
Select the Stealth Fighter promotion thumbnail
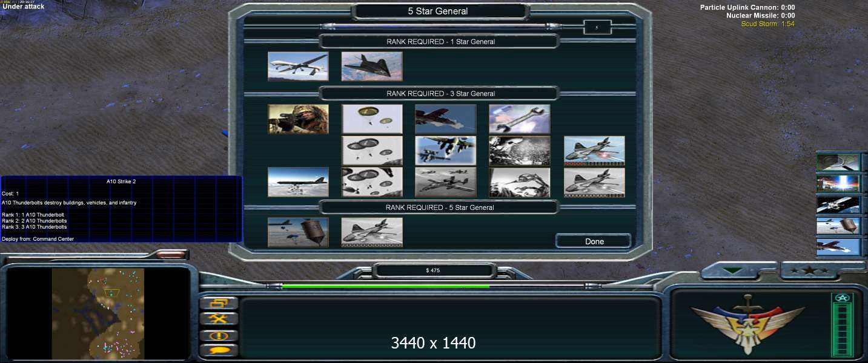pos(372,67)
